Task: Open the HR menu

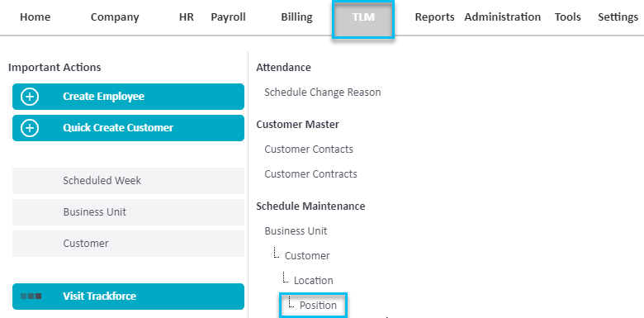Action: tap(187, 17)
